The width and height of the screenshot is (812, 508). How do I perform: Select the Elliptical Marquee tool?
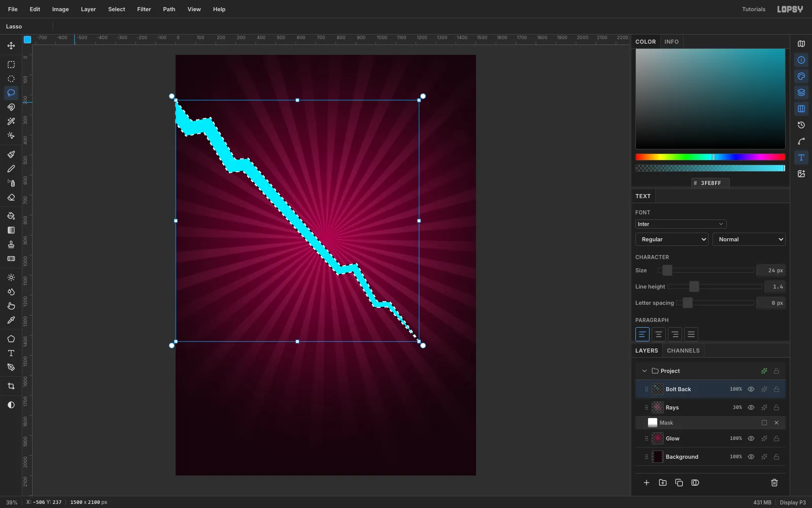(x=11, y=79)
